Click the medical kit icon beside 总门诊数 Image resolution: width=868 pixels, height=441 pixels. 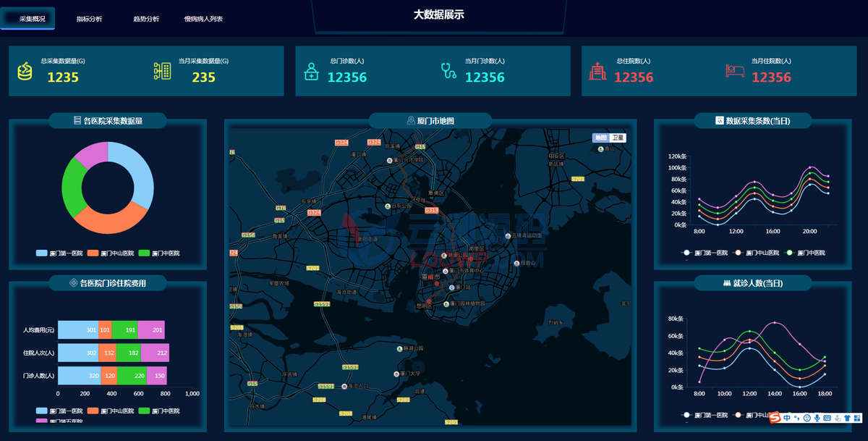(311, 71)
